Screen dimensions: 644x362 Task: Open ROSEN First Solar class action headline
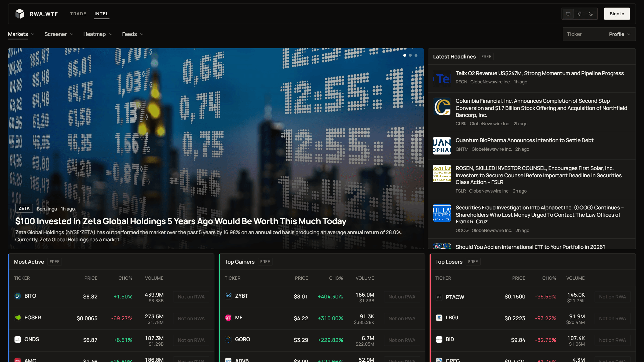coord(539,175)
